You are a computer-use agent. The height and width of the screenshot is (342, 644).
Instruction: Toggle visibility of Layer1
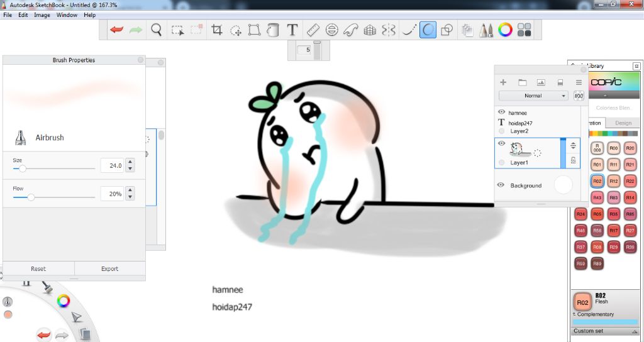(501, 143)
